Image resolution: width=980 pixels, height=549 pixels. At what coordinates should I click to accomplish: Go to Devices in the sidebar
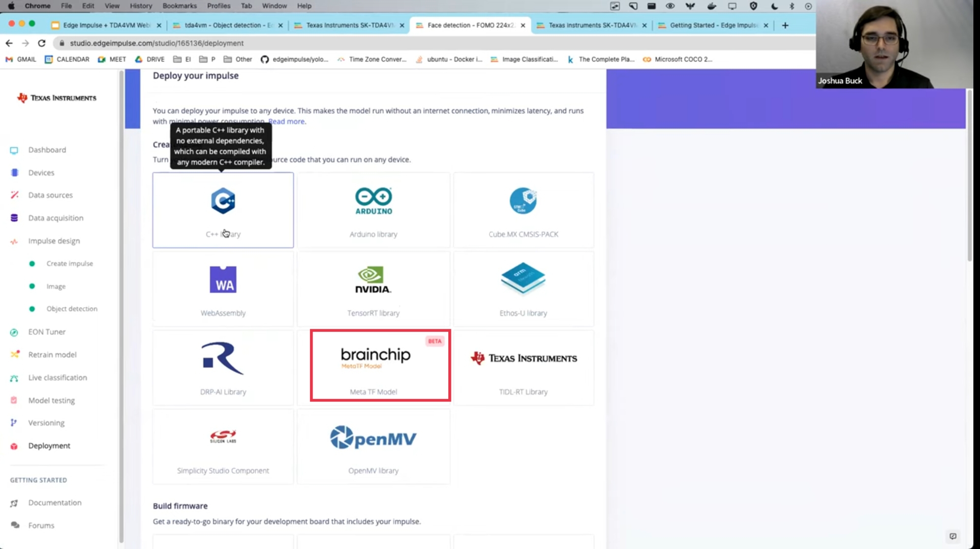coord(41,173)
